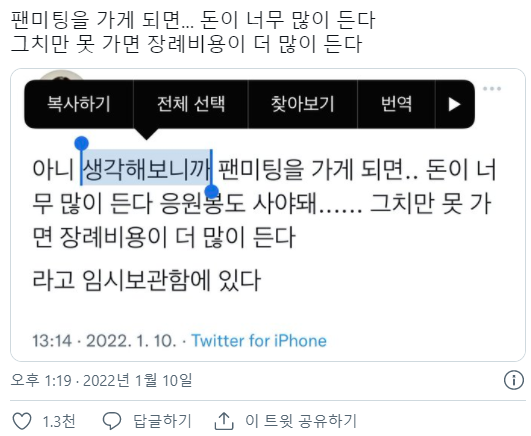
Task: Share tweet using upload arrow icon
Action: coord(224,421)
